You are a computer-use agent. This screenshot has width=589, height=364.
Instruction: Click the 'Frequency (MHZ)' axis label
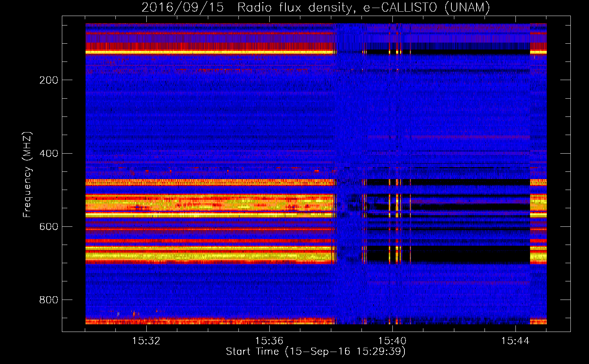pos(27,175)
